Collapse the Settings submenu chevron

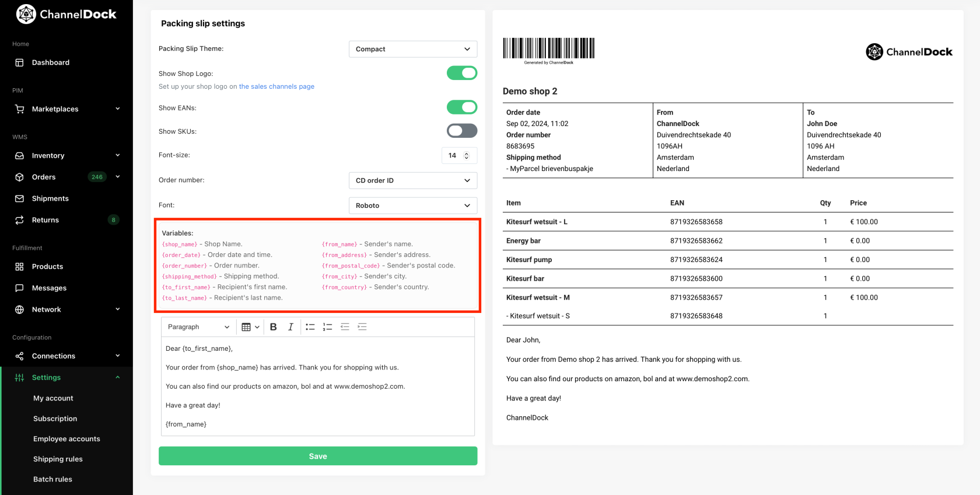pos(118,377)
